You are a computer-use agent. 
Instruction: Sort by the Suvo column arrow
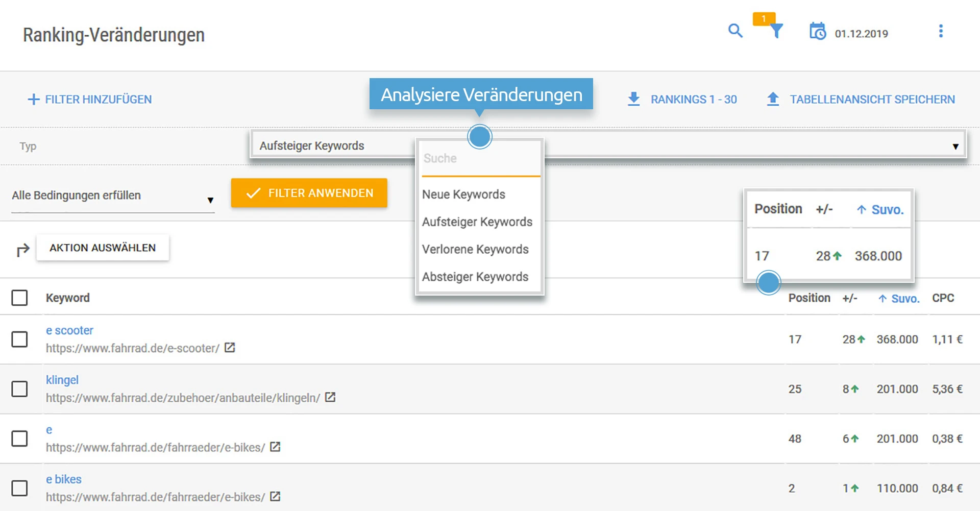(883, 299)
